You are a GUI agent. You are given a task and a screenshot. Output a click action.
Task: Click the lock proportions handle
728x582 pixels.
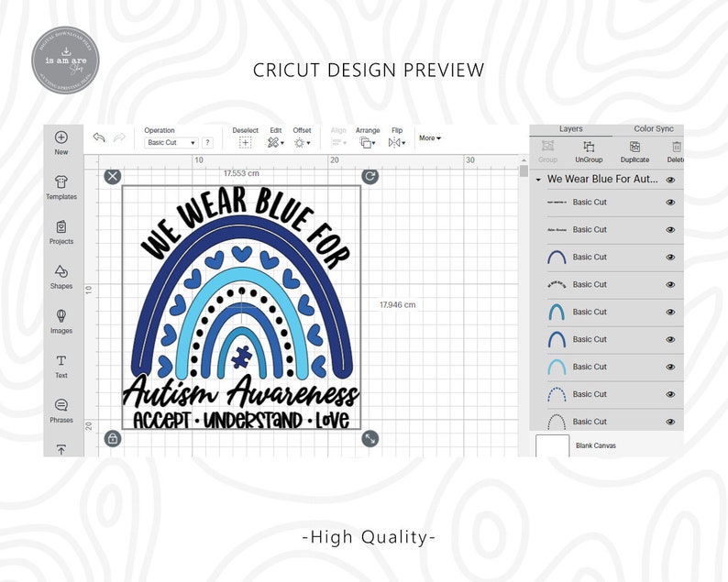(113, 438)
